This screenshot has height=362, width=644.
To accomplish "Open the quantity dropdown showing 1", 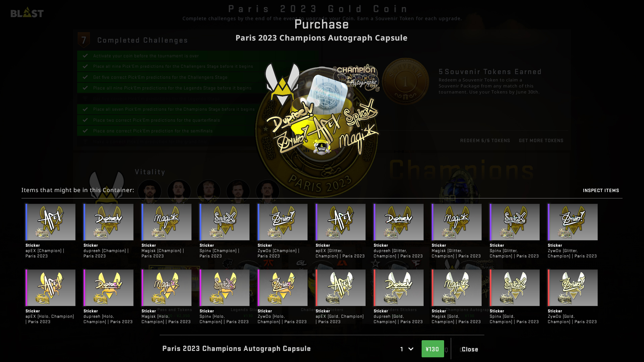I will coord(407,349).
